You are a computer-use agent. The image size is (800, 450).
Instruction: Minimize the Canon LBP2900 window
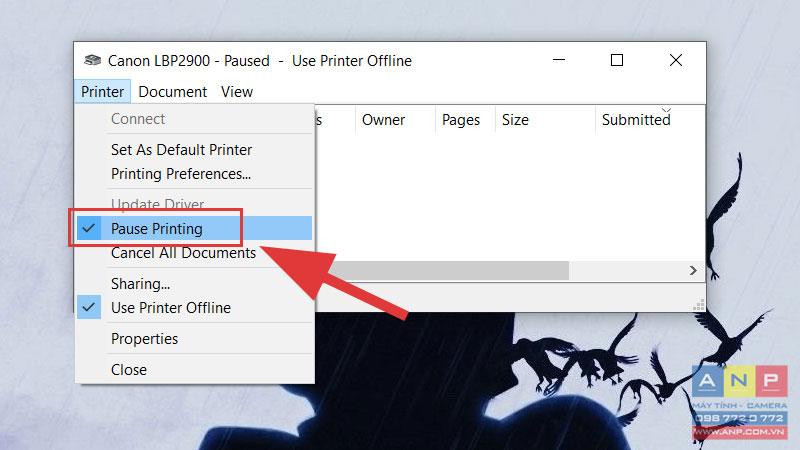(x=559, y=60)
